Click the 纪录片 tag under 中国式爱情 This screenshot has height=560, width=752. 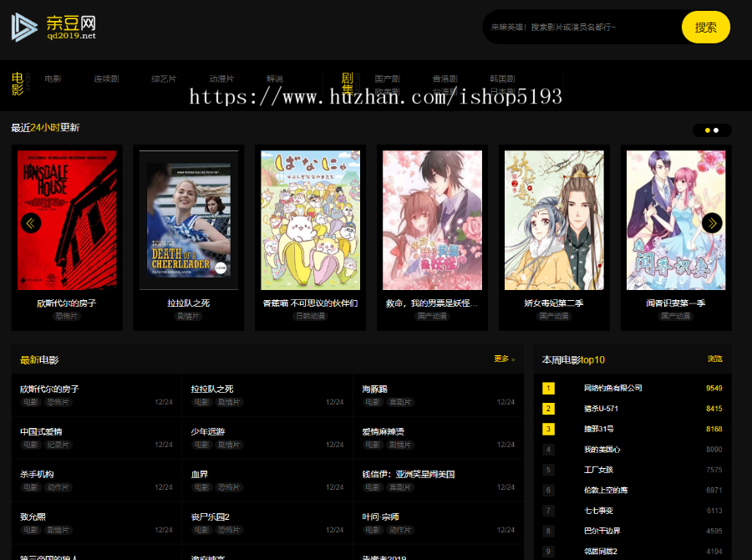(x=58, y=445)
